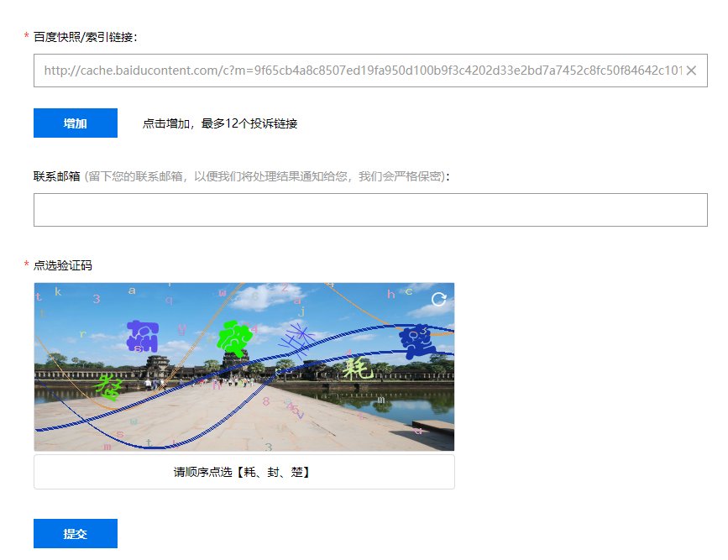Screen dimensions: 728x560
Task: Click the green letter c in the captcha sky
Action: pos(407,290)
